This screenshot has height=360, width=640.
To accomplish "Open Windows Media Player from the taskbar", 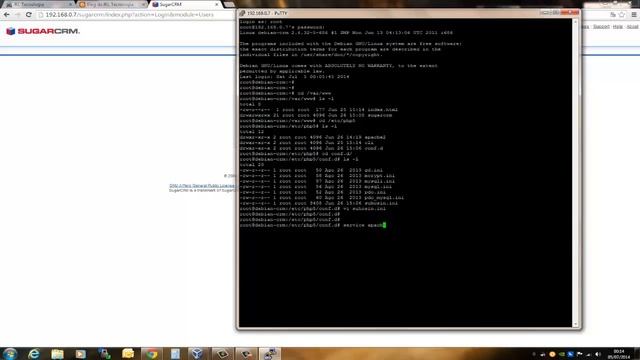I will (80, 353).
